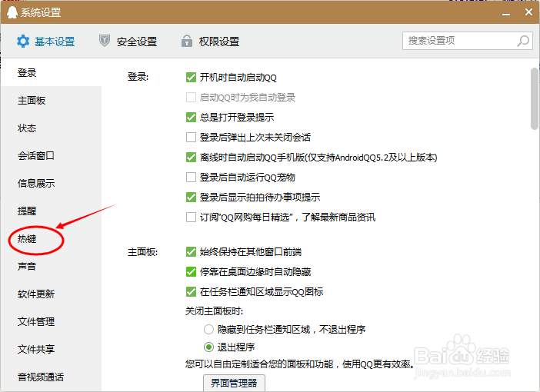Open 信息展示 settings in sidebar
540x392 pixels.
coord(52,184)
